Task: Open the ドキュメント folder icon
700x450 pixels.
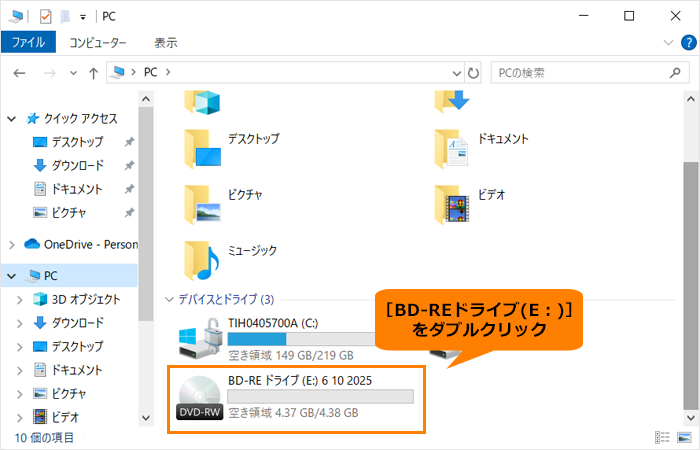Action: click(451, 149)
